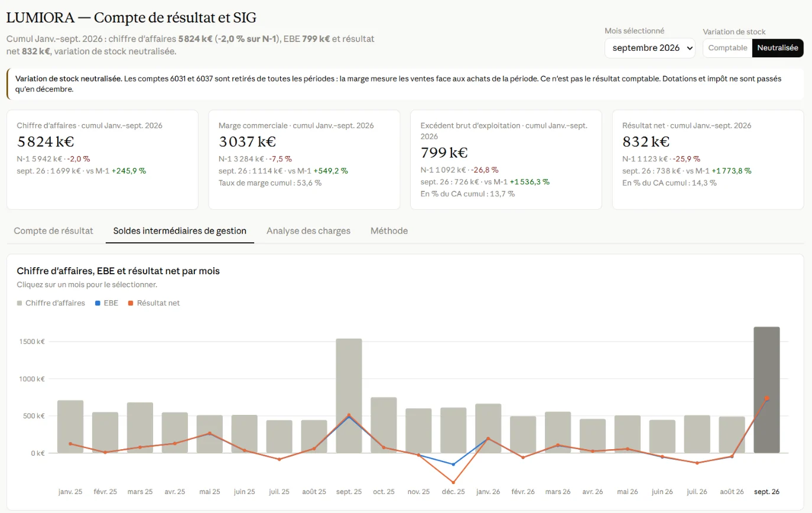Image resolution: width=812 pixels, height=513 pixels.
Task: Click the 'Taux de marge cumul : 53,6 %' text
Action: coord(270,183)
